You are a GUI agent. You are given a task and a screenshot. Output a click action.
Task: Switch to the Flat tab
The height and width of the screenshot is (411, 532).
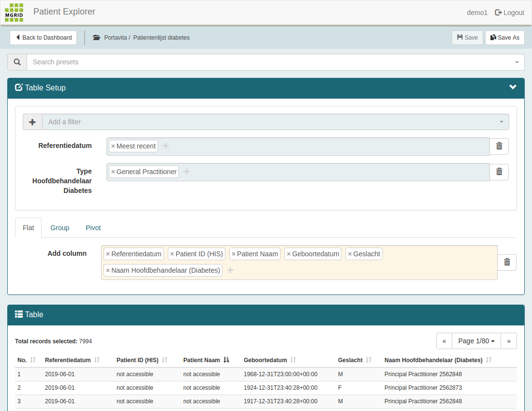tap(29, 228)
